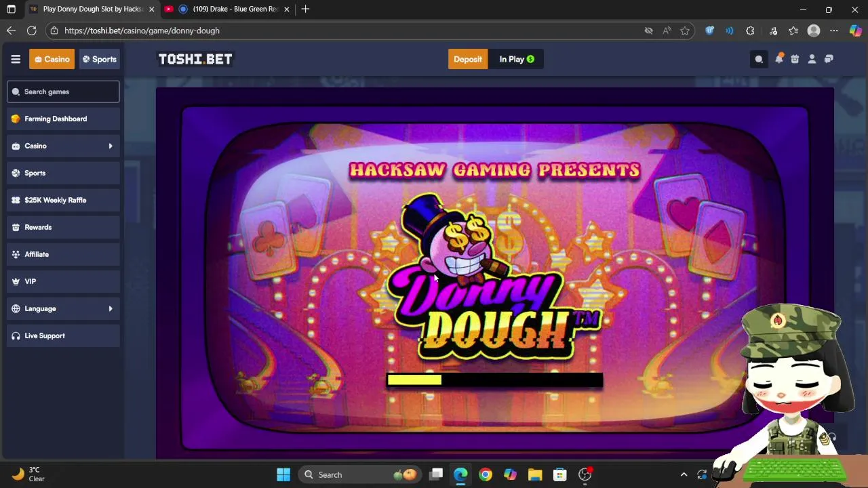Open the gift rewards icon

point(795,59)
